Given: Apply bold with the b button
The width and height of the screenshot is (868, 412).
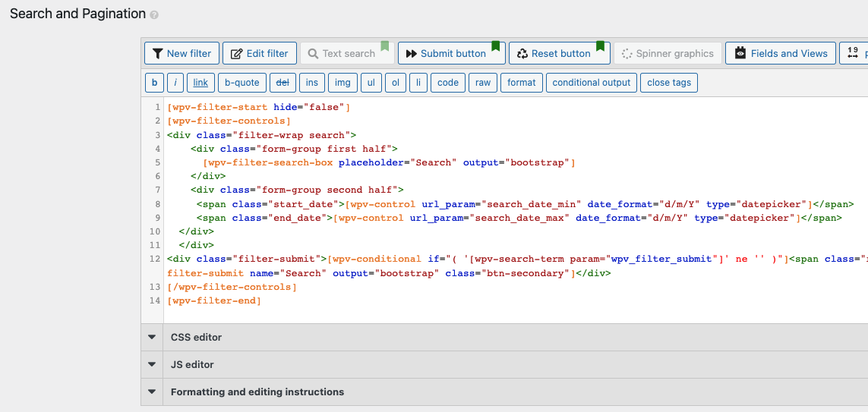Looking at the screenshot, I should pyautogui.click(x=154, y=83).
